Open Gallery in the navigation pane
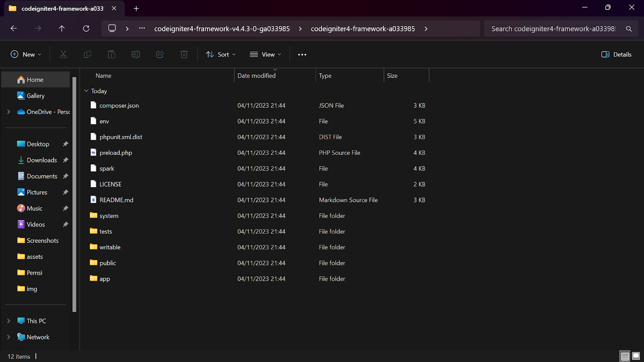 click(x=36, y=96)
